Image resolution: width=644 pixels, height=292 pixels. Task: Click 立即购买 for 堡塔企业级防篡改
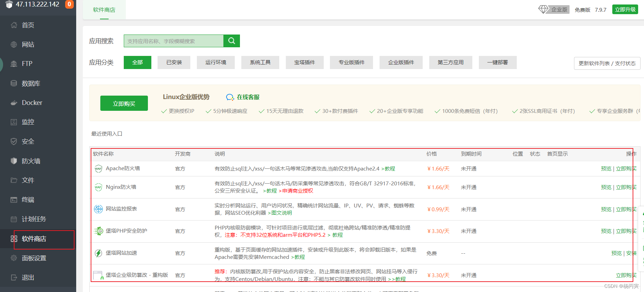coord(626,275)
